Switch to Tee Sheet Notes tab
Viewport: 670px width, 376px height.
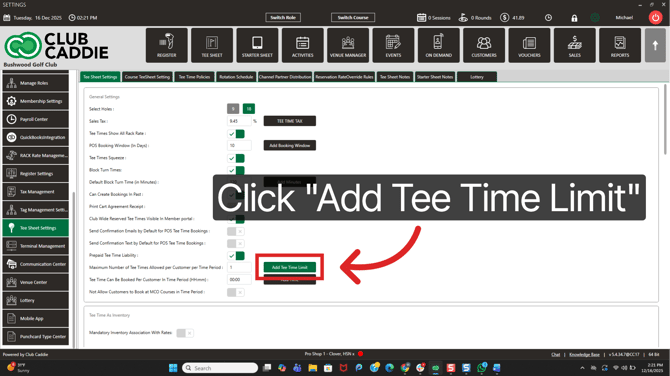(x=395, y=77)
